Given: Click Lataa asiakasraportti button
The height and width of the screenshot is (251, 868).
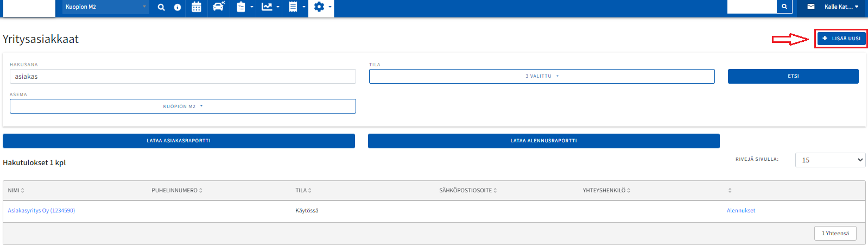Looking at the screenshot, I should click(x=179, y=141).
